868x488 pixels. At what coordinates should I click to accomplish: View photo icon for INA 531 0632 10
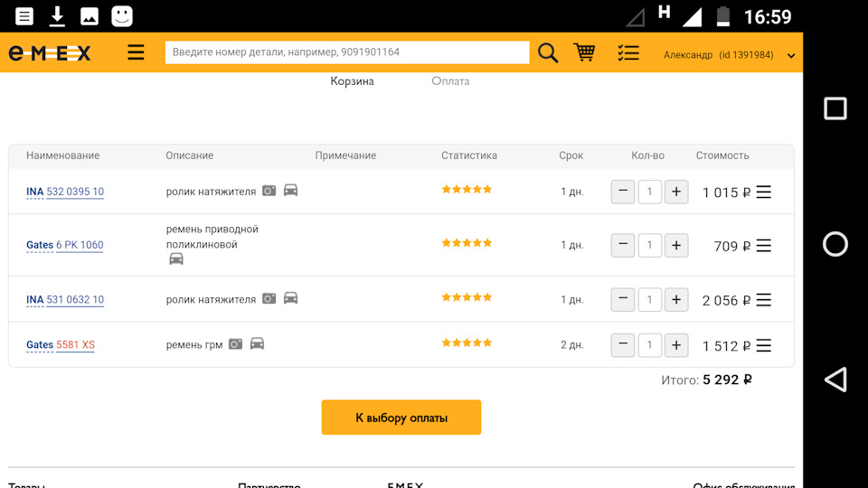pos(269,298)
